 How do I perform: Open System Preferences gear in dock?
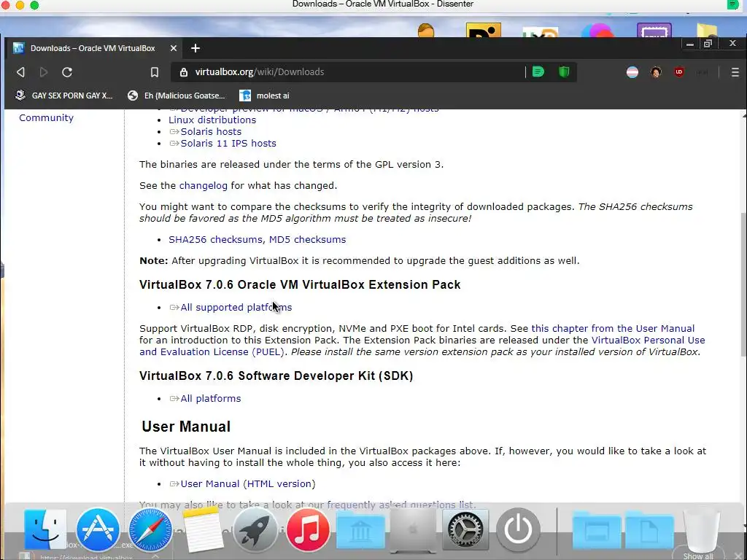465,529
